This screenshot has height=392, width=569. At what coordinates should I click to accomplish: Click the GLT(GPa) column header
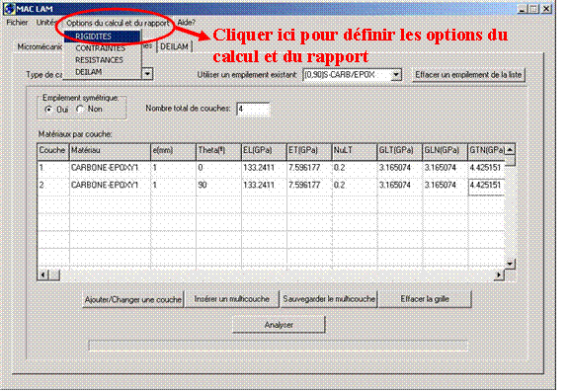point(400,152)
